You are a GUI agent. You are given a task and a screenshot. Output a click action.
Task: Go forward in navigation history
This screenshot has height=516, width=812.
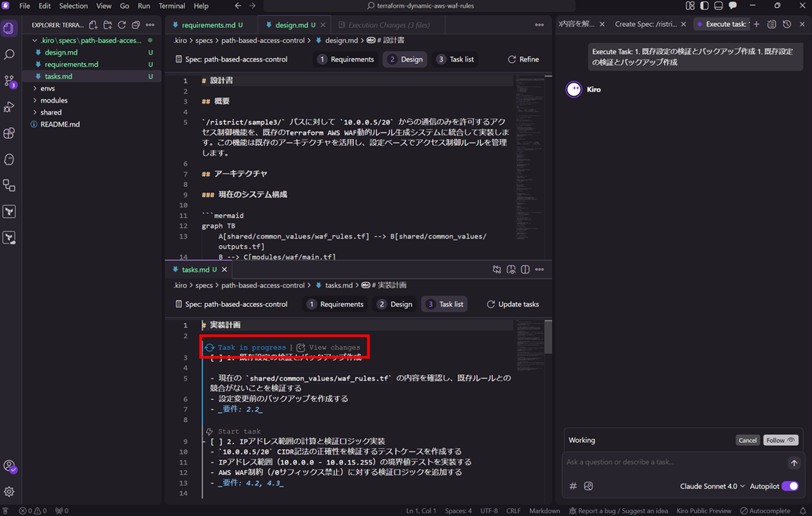(x=252, y=6)
